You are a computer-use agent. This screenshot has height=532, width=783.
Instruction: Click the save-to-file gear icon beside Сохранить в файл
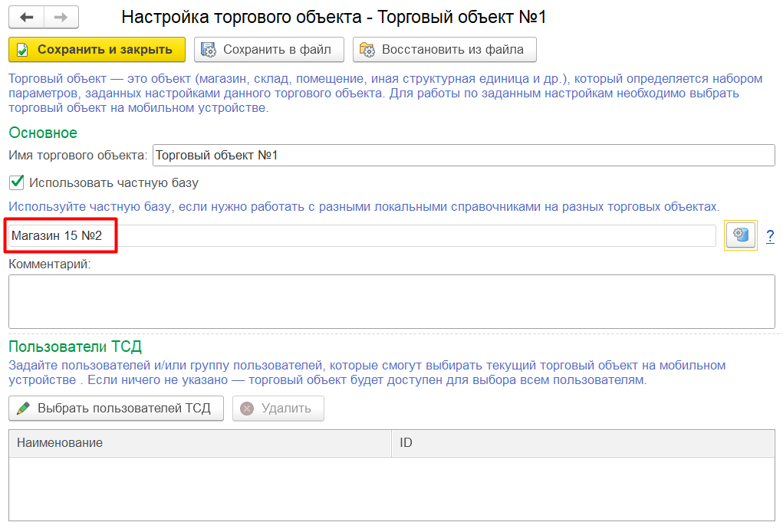pyautogui.click(x=206, y=49)
